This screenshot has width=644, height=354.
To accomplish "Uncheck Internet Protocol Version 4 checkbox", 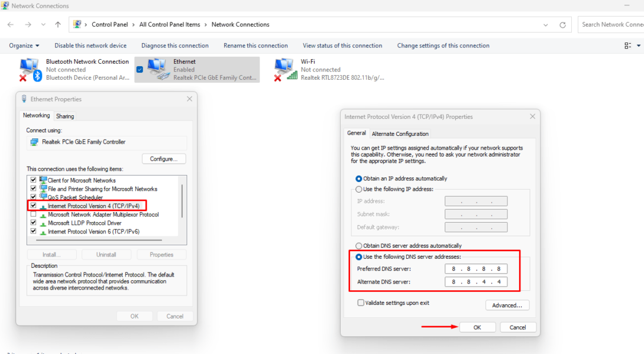I will [34, 206].
